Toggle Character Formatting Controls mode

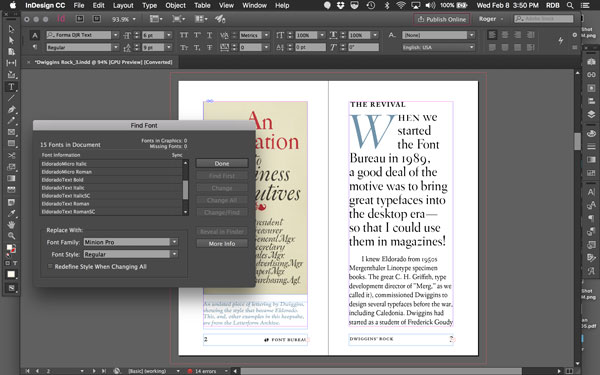35,35
